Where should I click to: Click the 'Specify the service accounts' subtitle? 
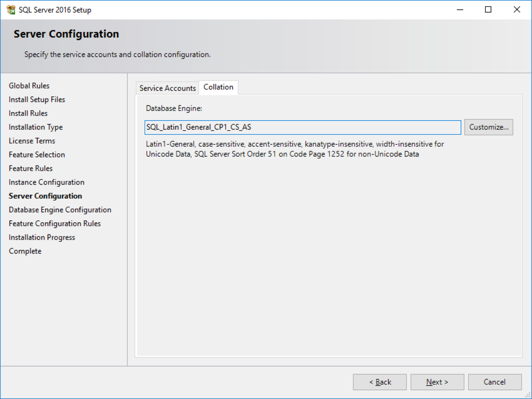coord(118,55)
